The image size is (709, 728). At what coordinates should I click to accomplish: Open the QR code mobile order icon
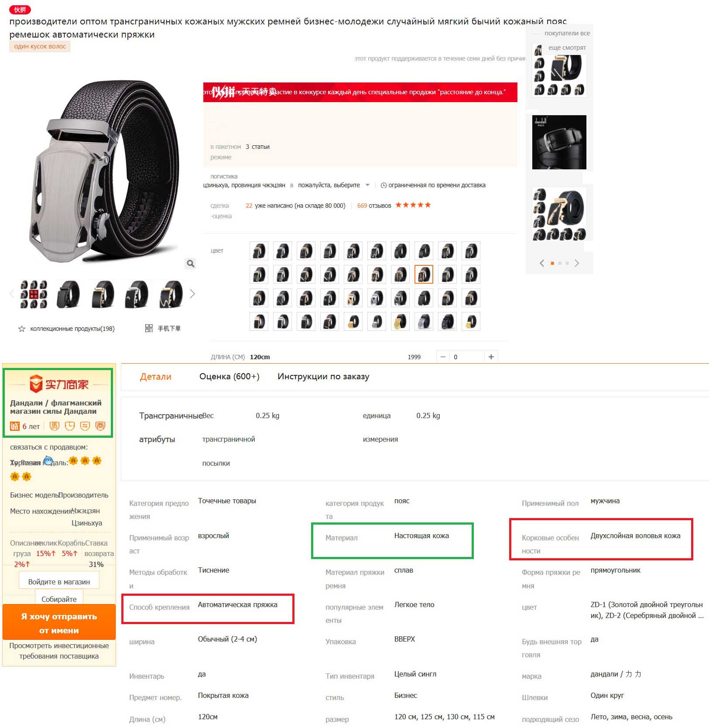pos(149,328)
